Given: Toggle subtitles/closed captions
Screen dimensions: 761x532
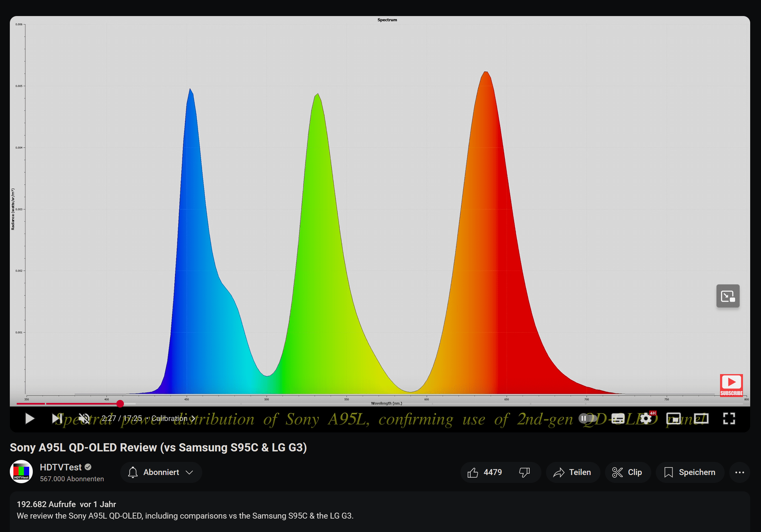Looking at the screenshot, I should click(x=617, y=418).
